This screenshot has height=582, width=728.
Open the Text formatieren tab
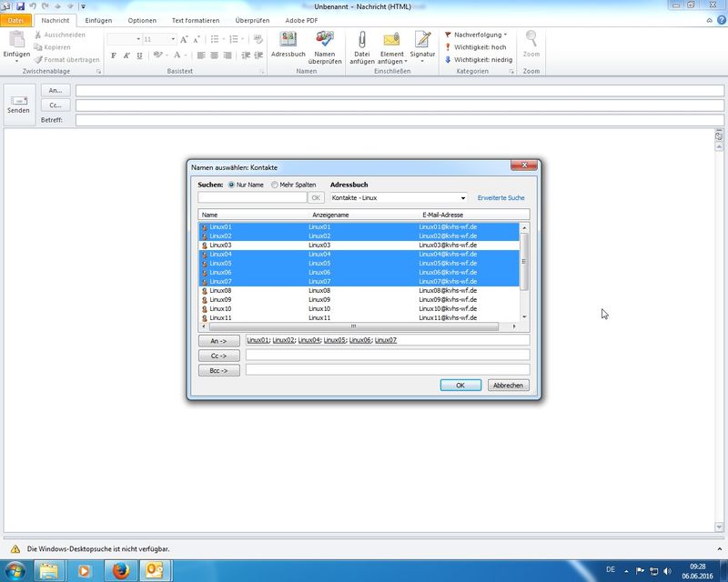[x=196, y=20]
